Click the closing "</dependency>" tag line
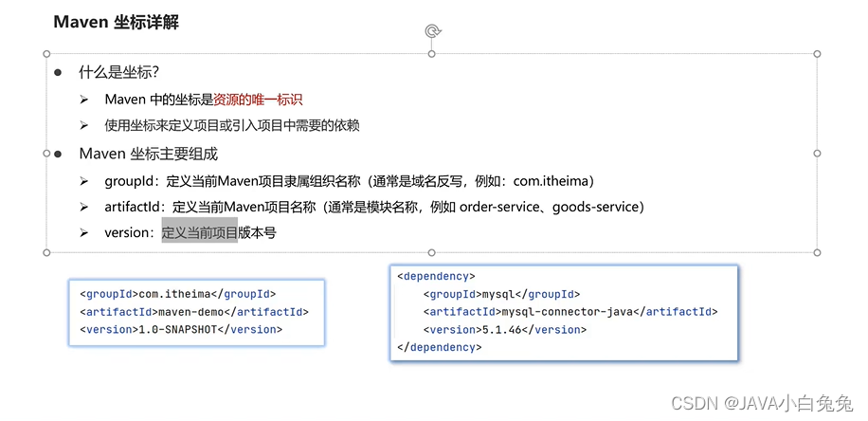Viewport: 868px width, 421px height. coord(440,348)
